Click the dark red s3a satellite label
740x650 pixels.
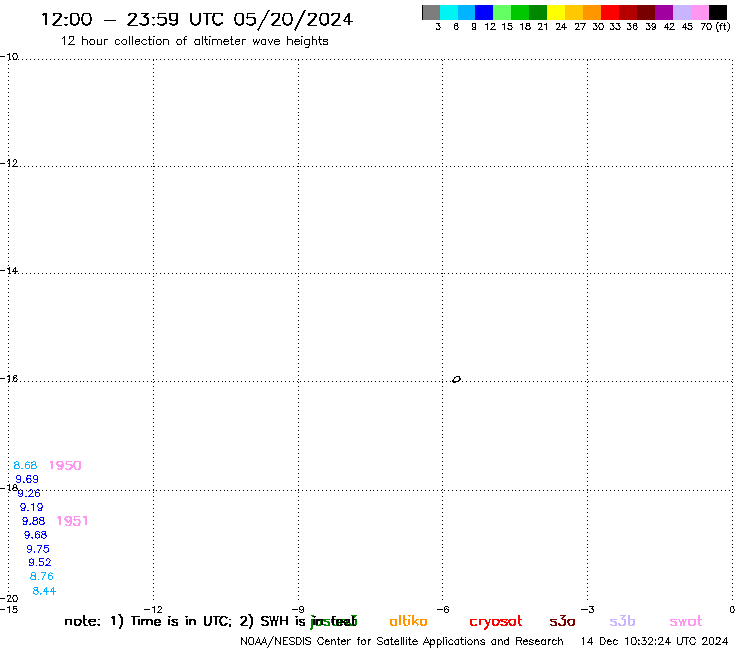562,621
